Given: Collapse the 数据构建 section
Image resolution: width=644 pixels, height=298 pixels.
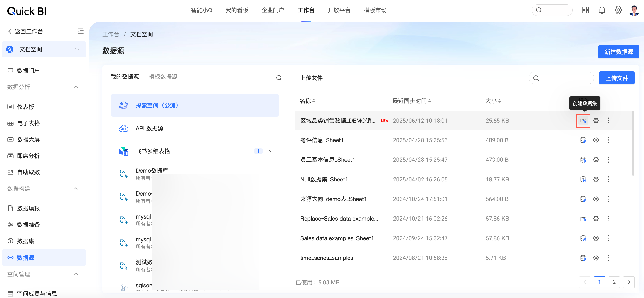Looking at the screenshot, I should click(x=76, y=189).
